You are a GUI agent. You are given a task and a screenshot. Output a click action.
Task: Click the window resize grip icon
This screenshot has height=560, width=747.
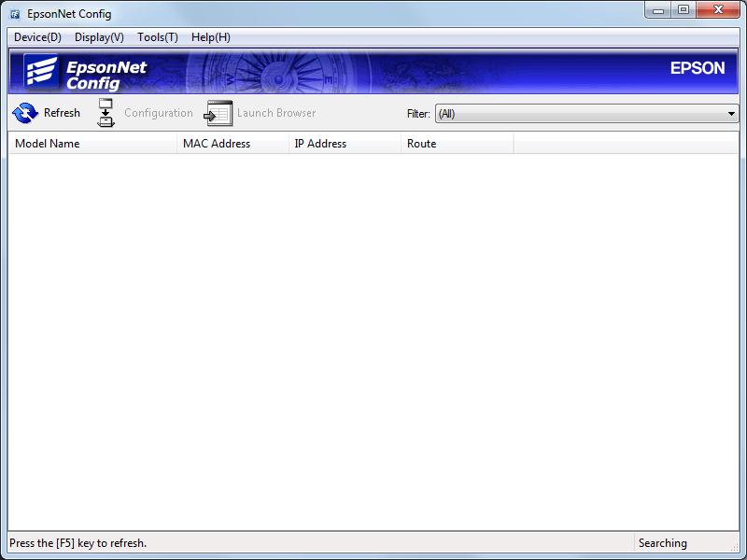point(734,548)
